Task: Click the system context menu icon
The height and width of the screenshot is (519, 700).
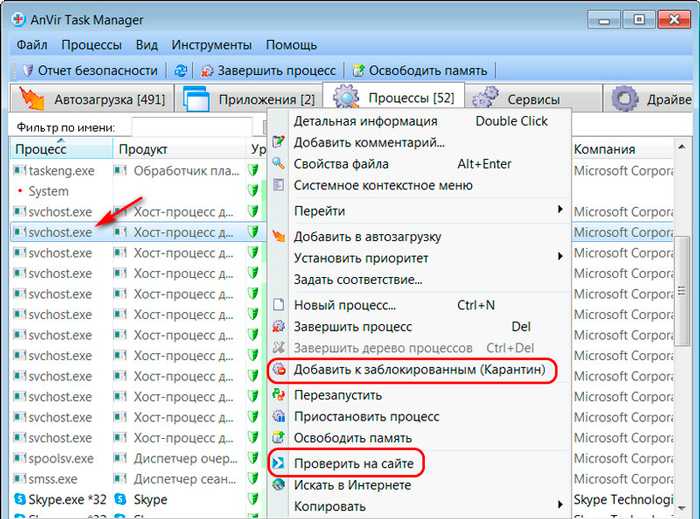Action: (x=279, y=185)
